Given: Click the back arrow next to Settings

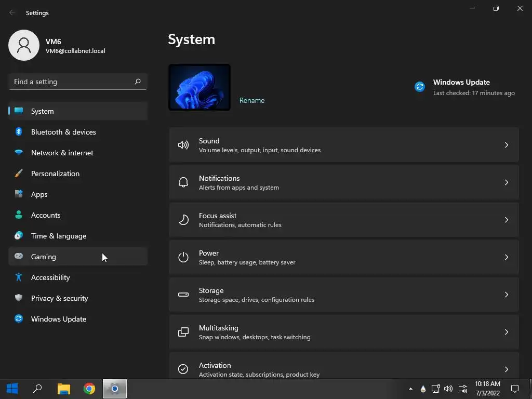Looking at the screenshot, I should 12,12.
